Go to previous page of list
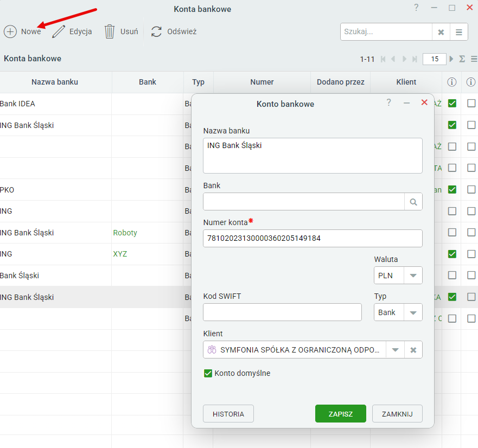The height and width of the screenshot is (448, 478). coord(393,59)
